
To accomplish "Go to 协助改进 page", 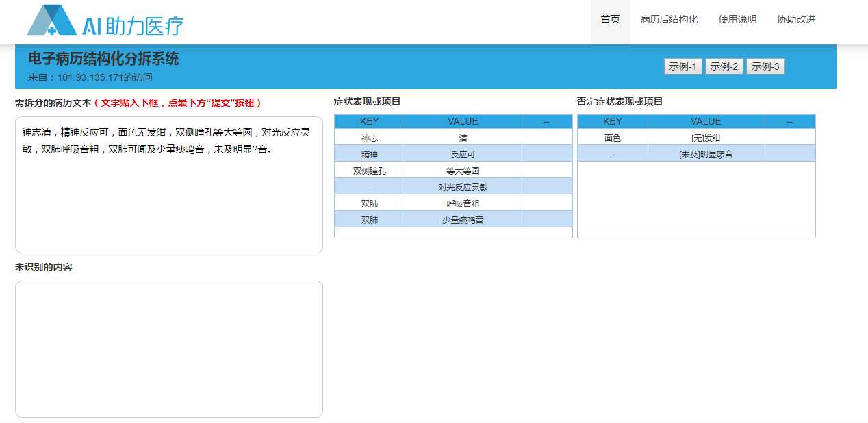I will 796,19.
